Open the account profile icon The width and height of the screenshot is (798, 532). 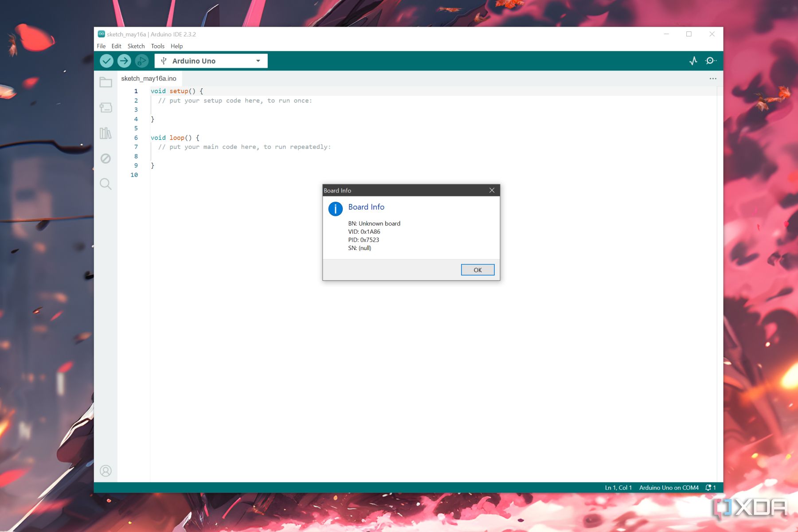pos(106,471)
